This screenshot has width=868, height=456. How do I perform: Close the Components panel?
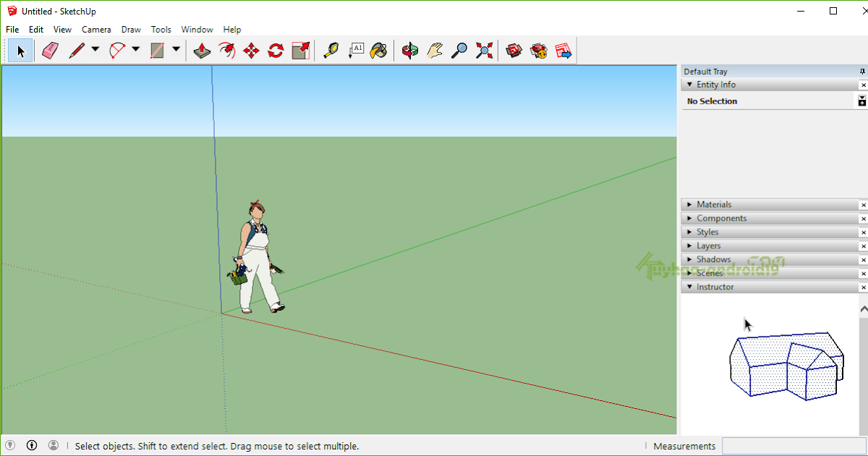point(863,219)
